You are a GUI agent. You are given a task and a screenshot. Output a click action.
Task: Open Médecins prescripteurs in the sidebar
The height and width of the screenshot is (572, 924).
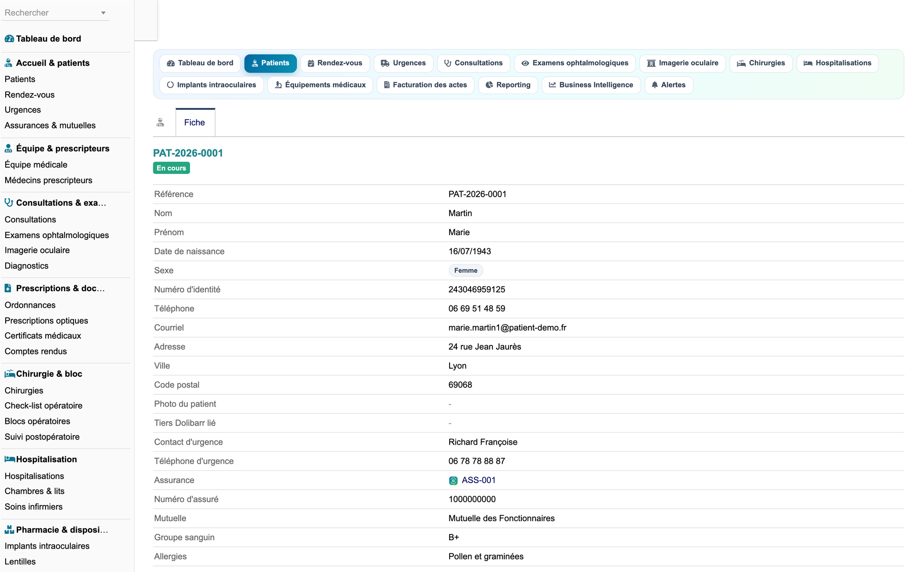48,180
